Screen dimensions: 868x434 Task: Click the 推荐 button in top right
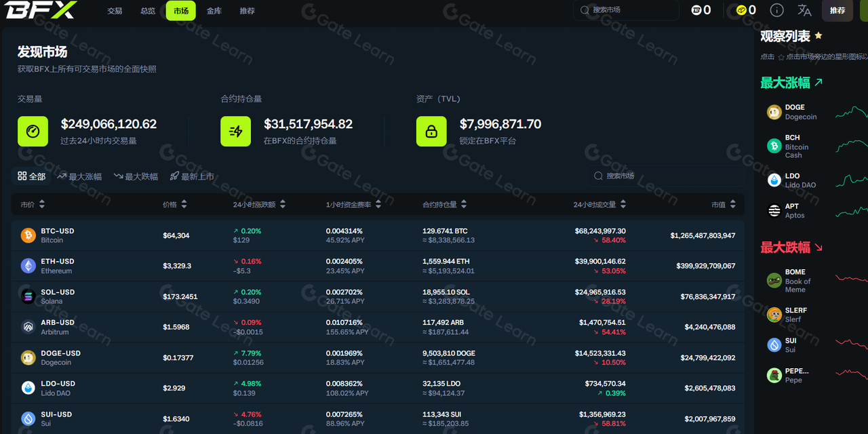coord(837,10)
